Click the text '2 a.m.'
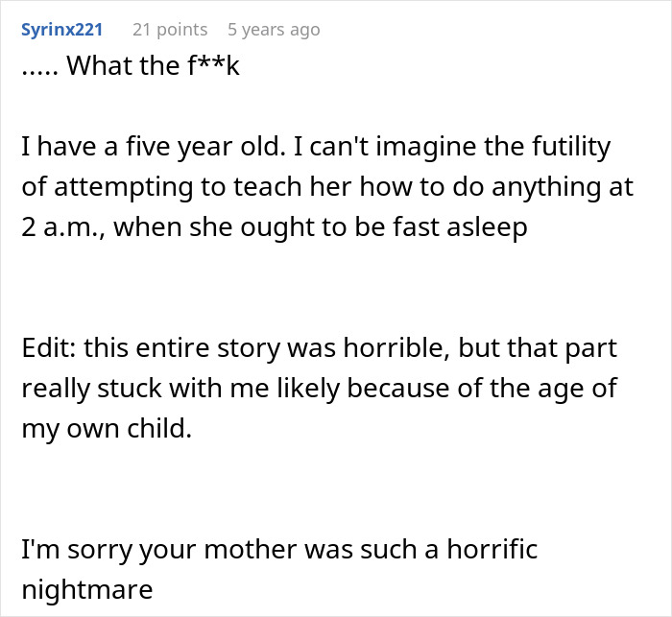 pyautogui.click(x=58, y=230)
